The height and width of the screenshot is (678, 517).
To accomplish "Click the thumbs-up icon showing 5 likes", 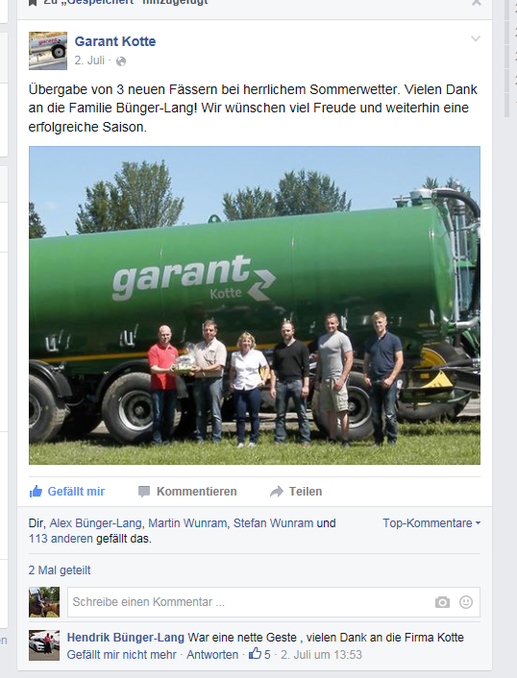I will [255, 653].
